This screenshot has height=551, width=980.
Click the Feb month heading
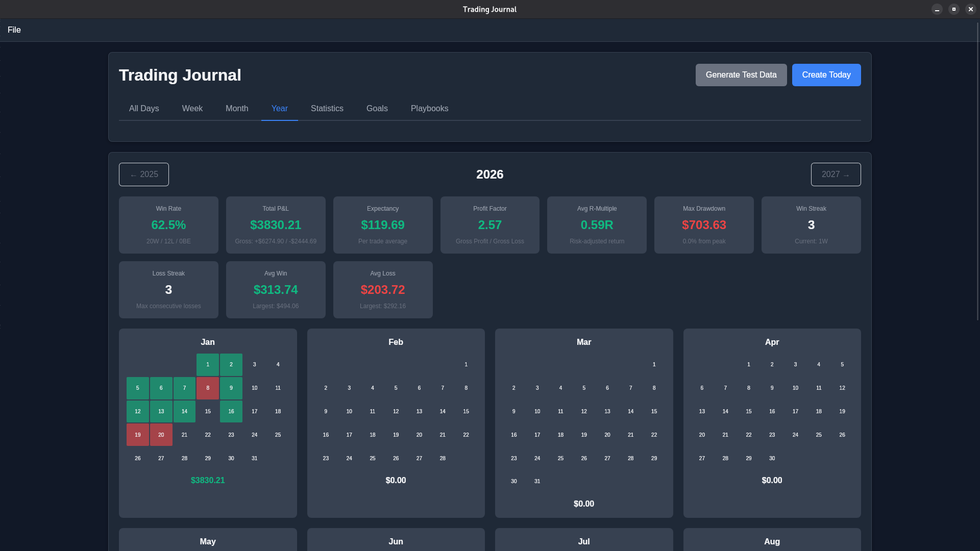[x=396, y=342]
